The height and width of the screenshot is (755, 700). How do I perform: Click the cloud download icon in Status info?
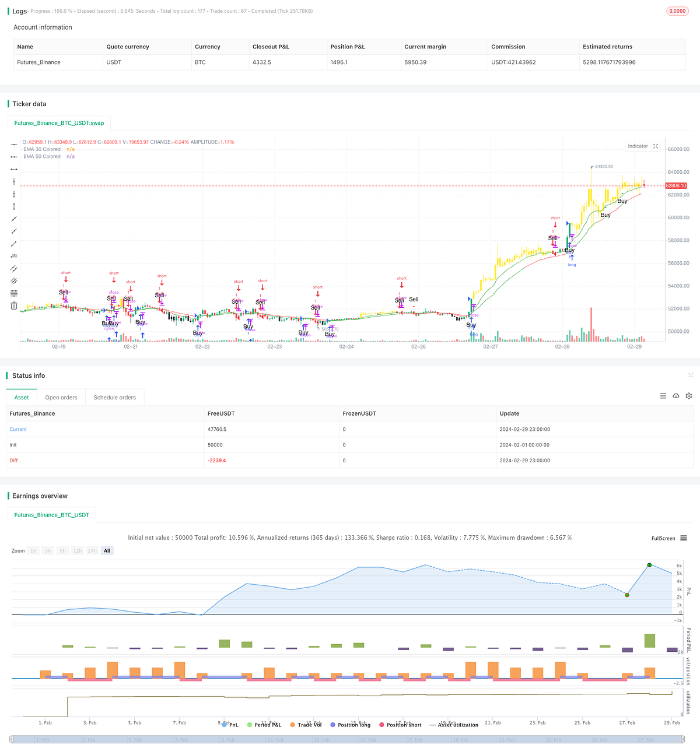point(675,396)
